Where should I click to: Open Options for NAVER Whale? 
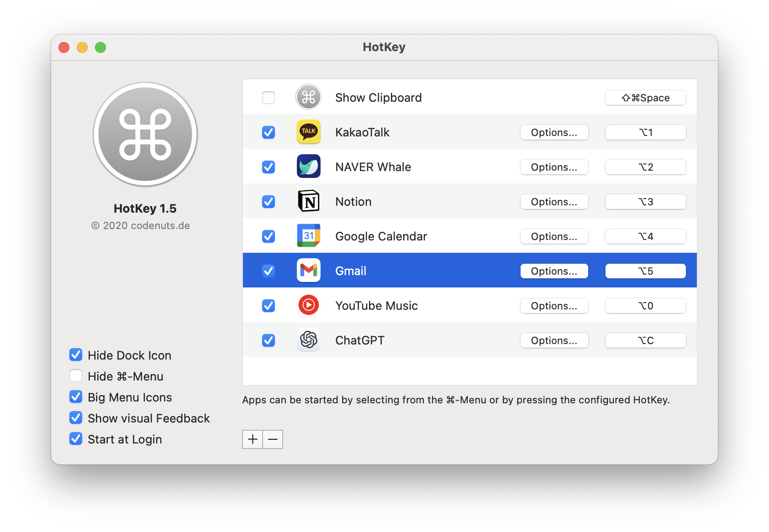[554, 167]
